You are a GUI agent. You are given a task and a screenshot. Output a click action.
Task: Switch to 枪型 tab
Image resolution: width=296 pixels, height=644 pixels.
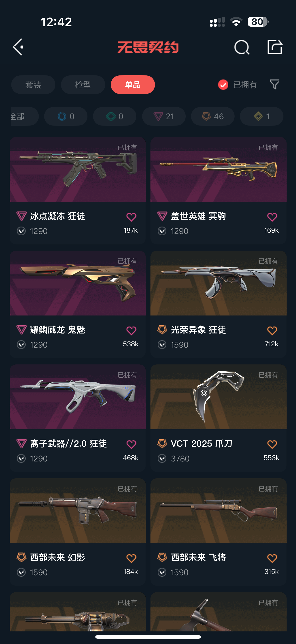[83, 84]
